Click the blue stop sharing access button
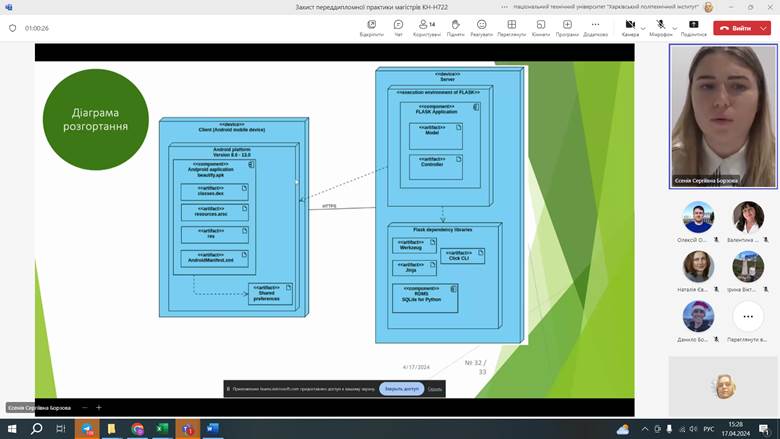This screenshot has width=780, height=439. coord(400,388)
